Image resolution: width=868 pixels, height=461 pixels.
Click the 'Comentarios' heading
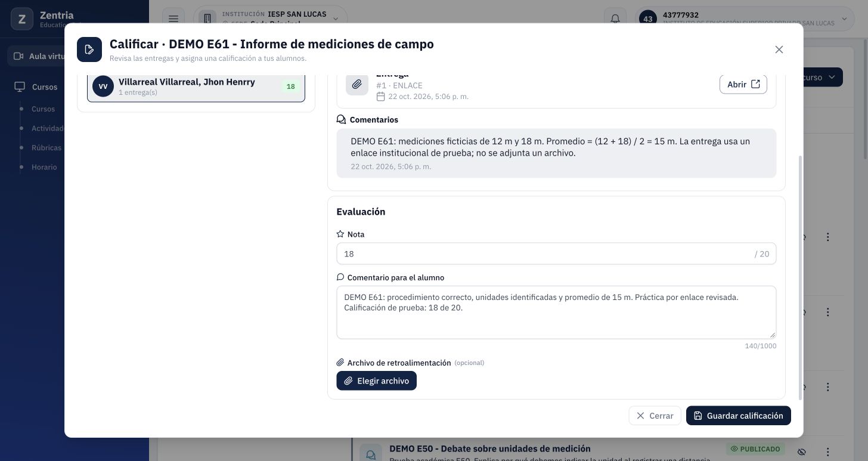(374, 120)
